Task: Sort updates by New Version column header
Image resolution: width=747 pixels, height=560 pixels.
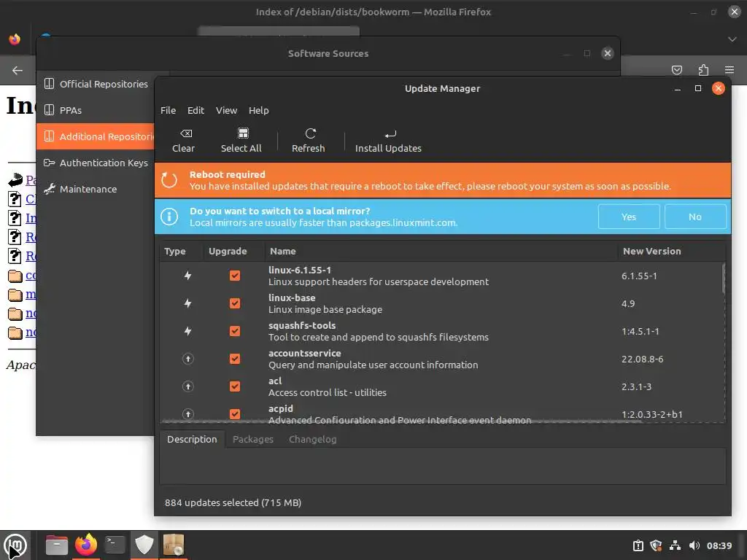Action: [x=671, y=251]
